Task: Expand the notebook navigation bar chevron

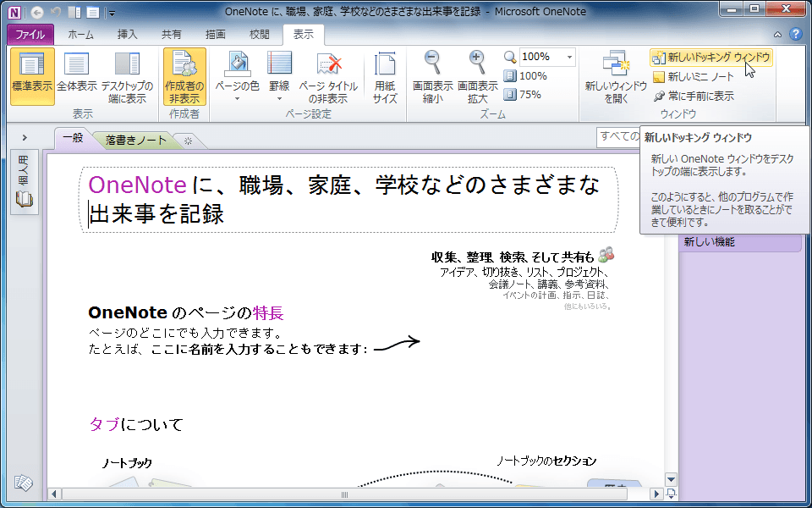Action: point(25,137)
